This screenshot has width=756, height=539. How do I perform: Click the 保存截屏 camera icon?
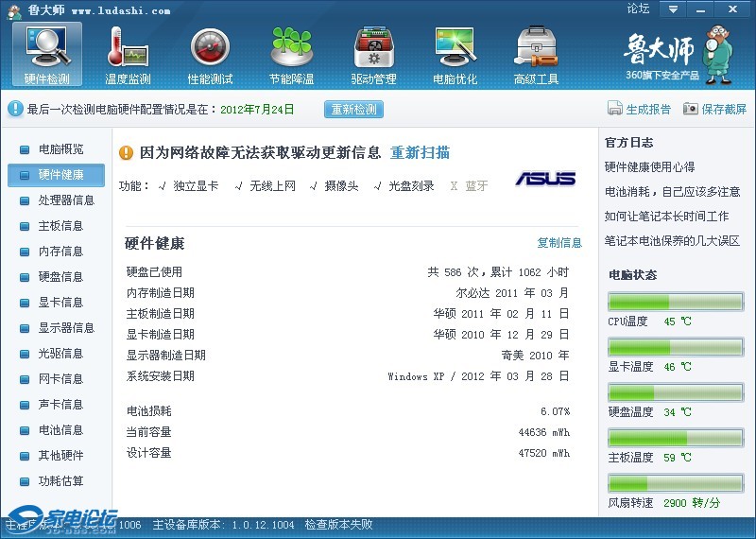point(691,109)
